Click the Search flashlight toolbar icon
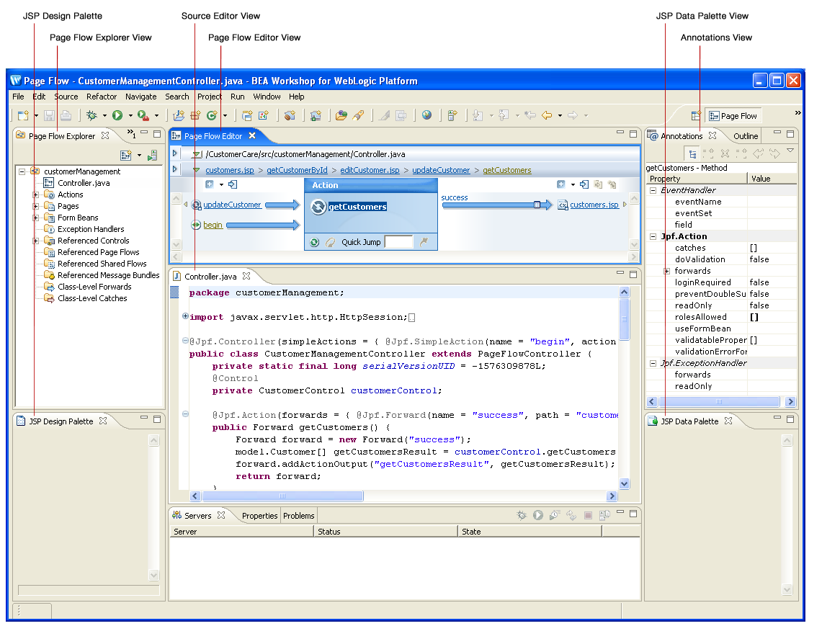This screenshot has width=840, height=626. [358, 115]
